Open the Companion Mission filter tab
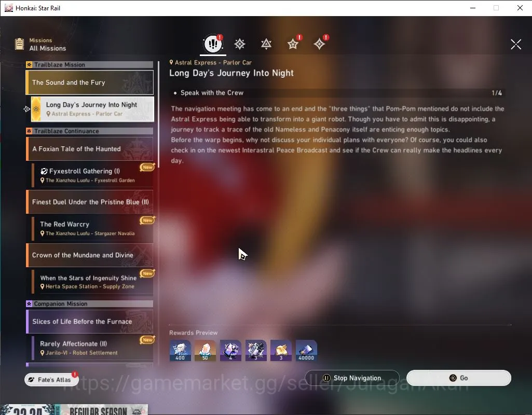The image size is (532, 415). 293,44
